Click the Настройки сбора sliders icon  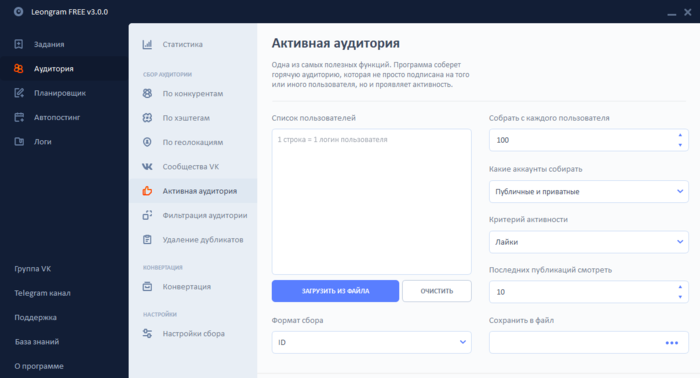[147, 333]
